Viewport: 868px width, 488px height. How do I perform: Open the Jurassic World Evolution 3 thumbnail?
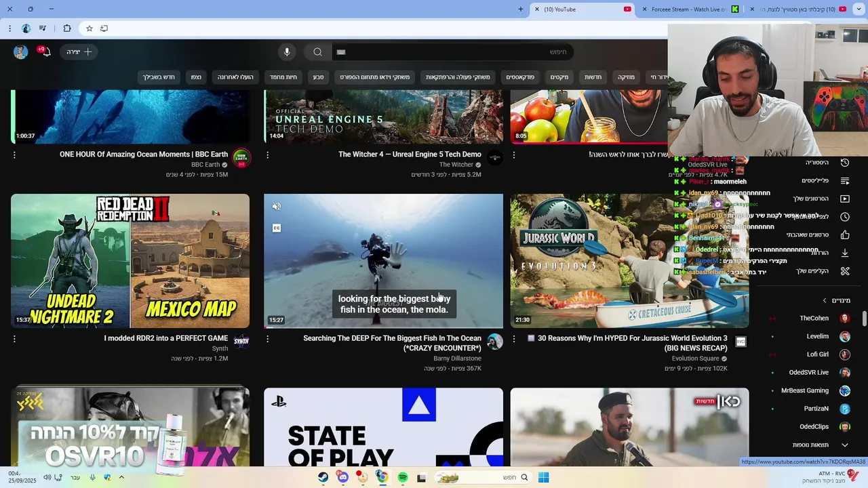tap(629, 261)
